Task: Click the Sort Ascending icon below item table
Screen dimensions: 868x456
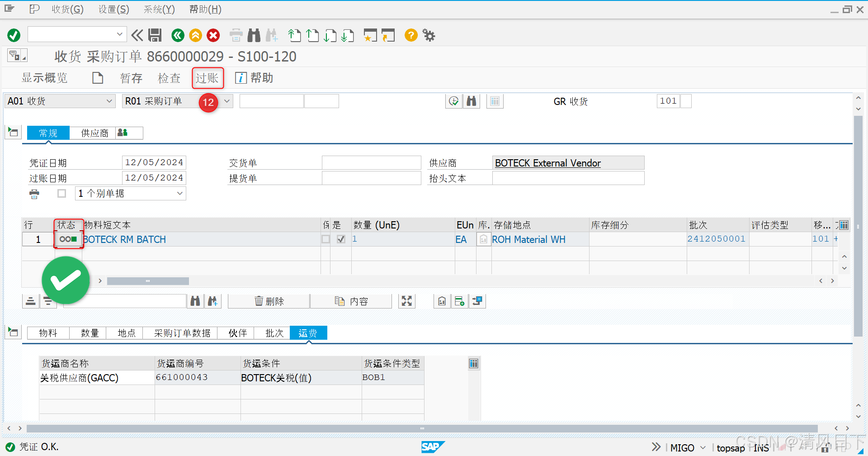Action: [x=30, y=301]
